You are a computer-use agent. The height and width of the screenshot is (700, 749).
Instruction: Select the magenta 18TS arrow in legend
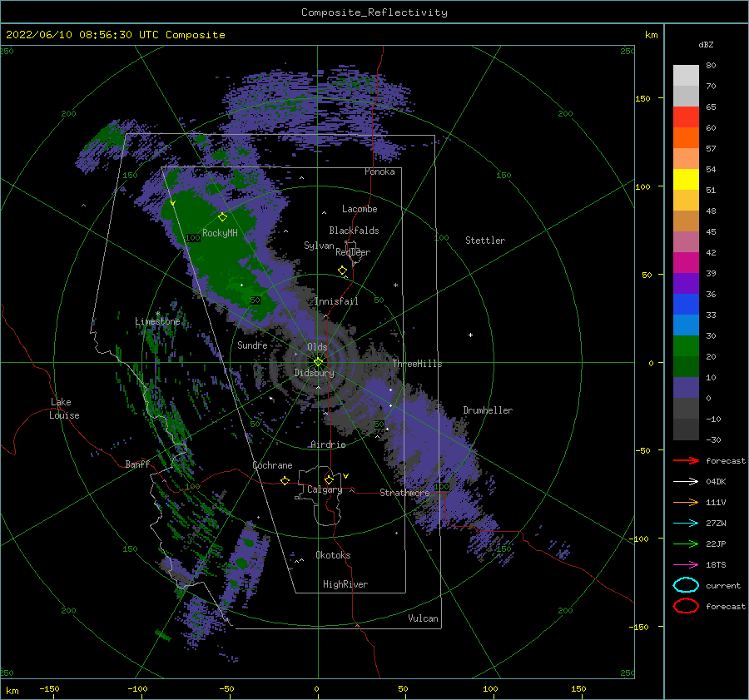[686, 564]
